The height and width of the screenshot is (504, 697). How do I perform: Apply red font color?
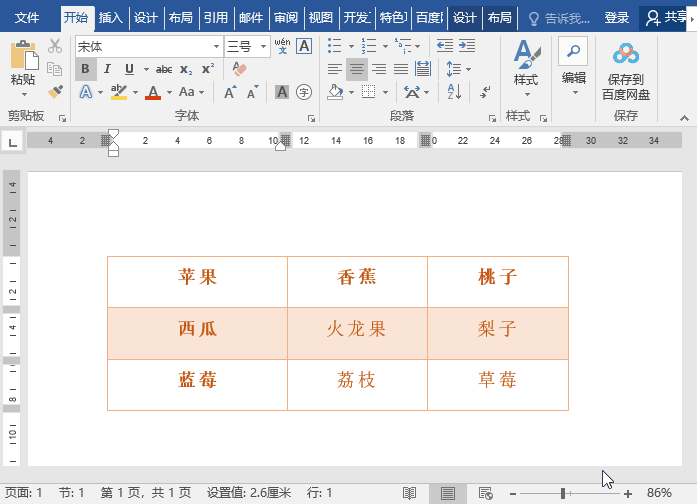(x=153, y=92)
